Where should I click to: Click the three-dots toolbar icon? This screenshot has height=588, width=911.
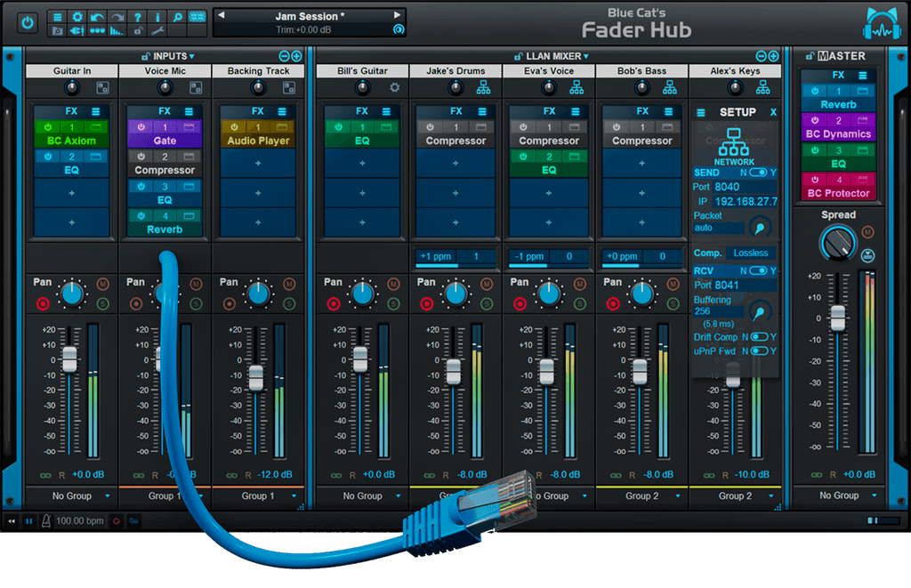click(x=97, y=31)
